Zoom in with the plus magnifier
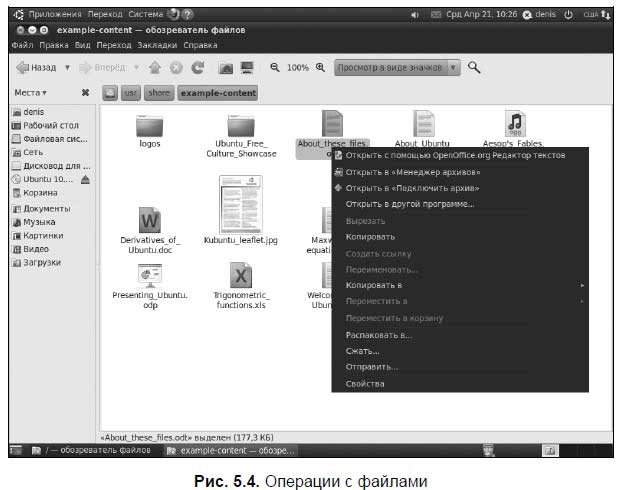The height and width of the screenshot is (490, 621). (x=320, y=67)
